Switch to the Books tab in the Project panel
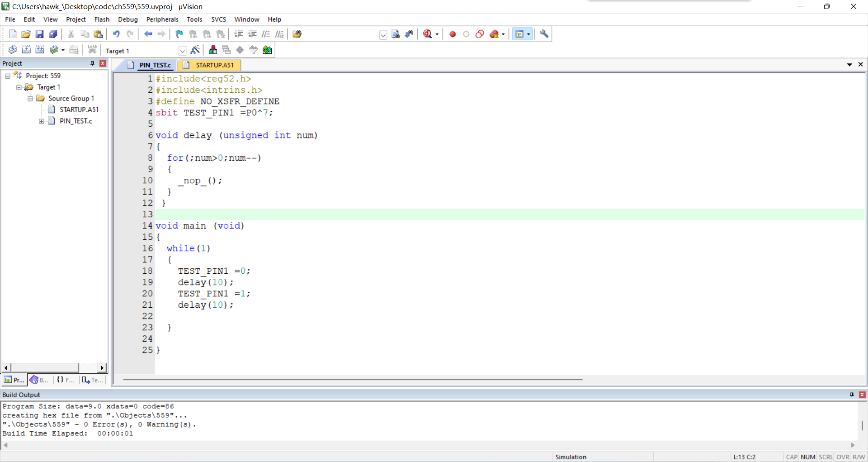The width and height of the screenshot is (868, 462). [x=39, y=380]
